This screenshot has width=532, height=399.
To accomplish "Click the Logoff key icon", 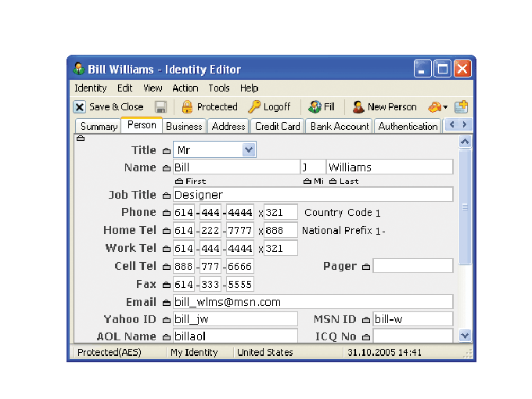I will (254, 107).
